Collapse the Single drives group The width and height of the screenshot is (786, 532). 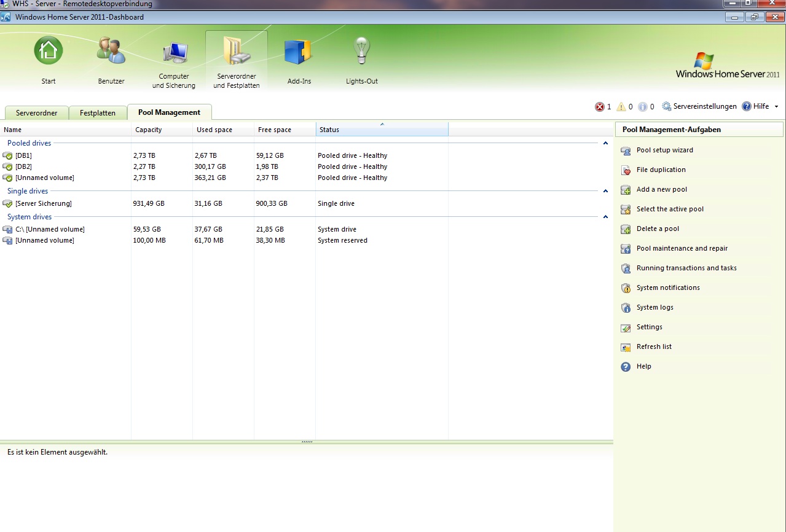pos(605,191)
